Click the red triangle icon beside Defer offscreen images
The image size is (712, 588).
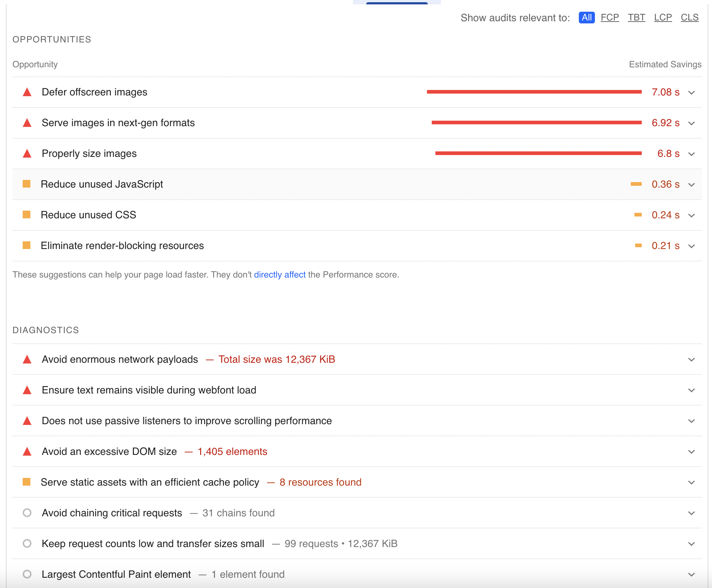(27, 93)
